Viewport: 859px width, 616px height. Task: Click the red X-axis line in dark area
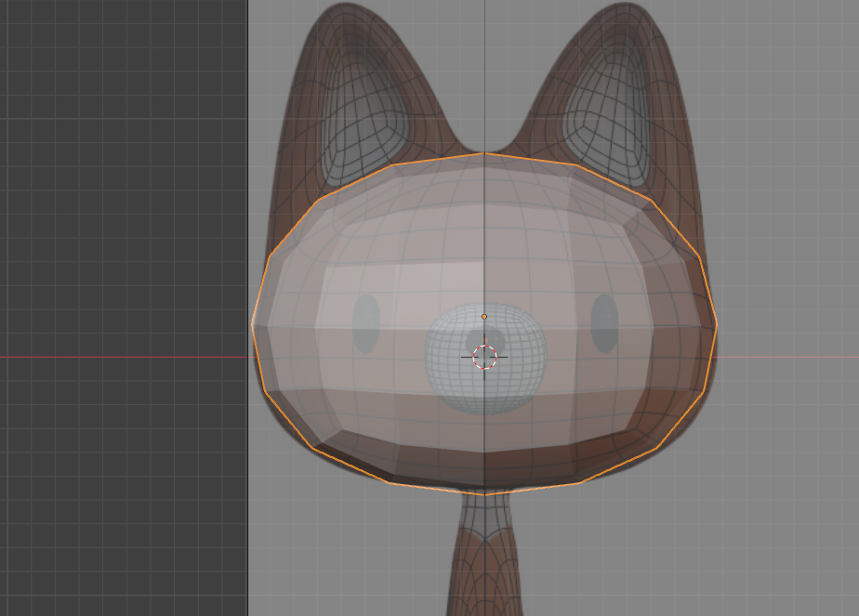tap(121, 357)
